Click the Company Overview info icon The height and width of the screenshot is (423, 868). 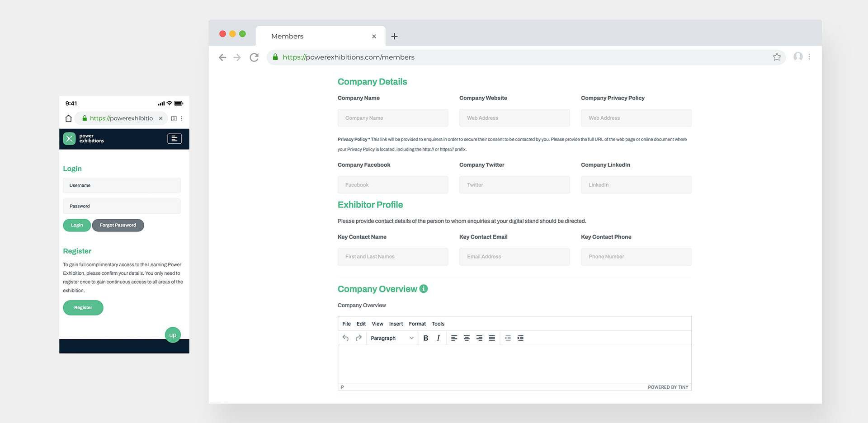coord(424,289)
